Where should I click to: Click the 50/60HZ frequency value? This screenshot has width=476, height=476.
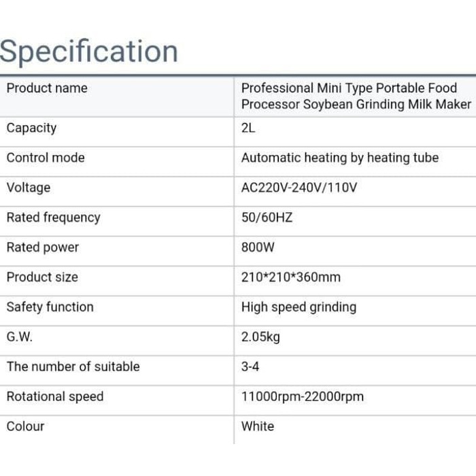click(267, 218)
